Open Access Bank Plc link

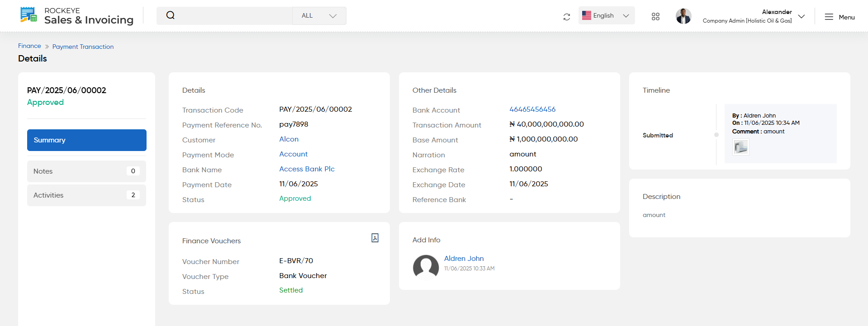(x=307, y=169)
